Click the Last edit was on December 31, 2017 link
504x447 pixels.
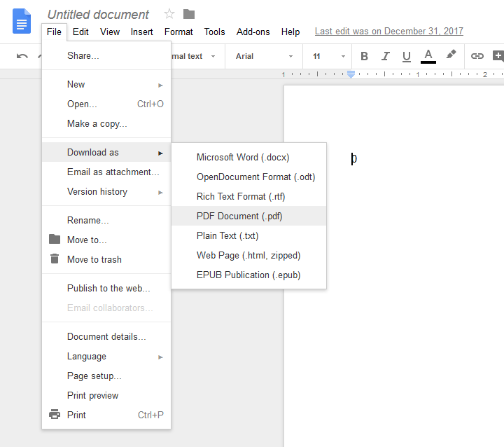389,32
